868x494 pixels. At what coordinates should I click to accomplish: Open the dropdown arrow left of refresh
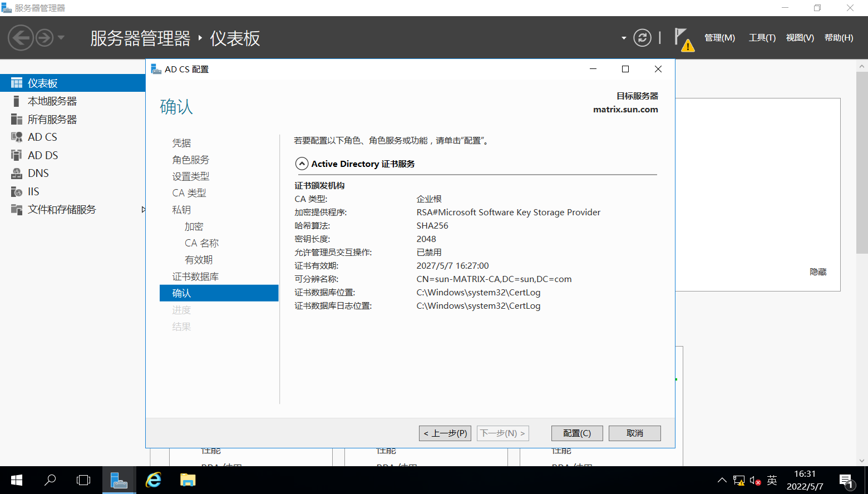624,38
